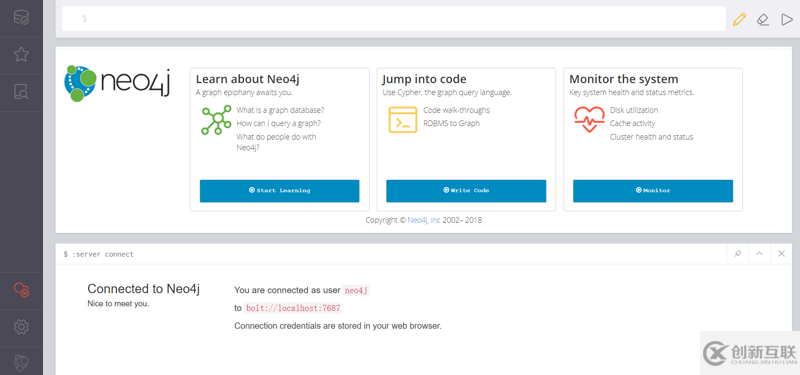Viewport: 800px width, 375px height.
Task: Open the browser settings gear
Action: point(21,327)
